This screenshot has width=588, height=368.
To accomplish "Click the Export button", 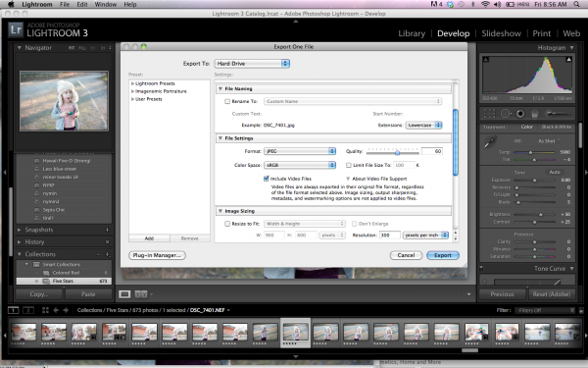I will tap(443, 255).
